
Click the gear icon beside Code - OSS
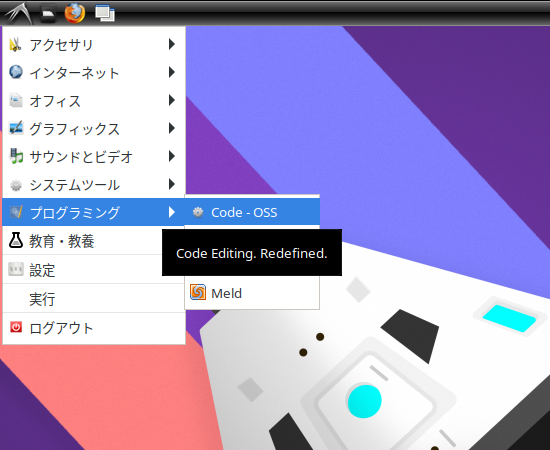coord(198,212)
